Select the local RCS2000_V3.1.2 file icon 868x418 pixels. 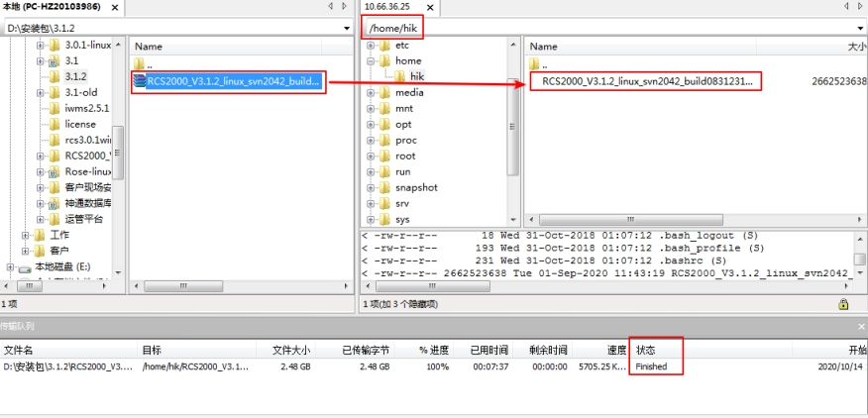click(140, 80)
